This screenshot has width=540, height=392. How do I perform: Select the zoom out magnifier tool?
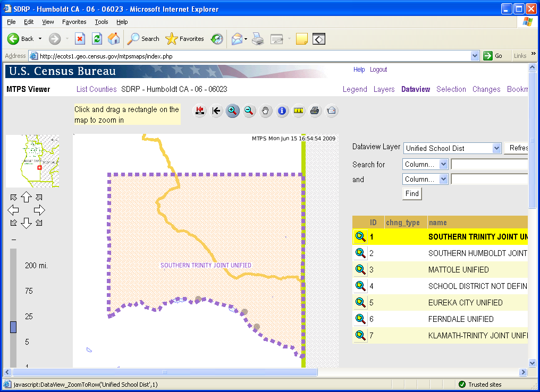coord(249,110)
